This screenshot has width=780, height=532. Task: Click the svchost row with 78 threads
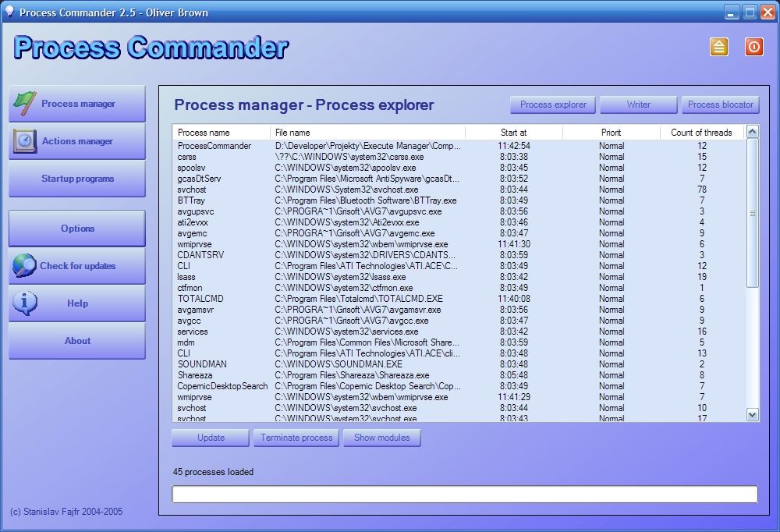coord(459,190)
